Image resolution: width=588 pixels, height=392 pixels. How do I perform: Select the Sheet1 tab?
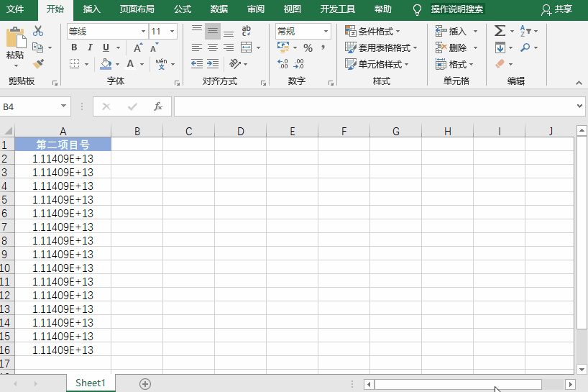91,383
